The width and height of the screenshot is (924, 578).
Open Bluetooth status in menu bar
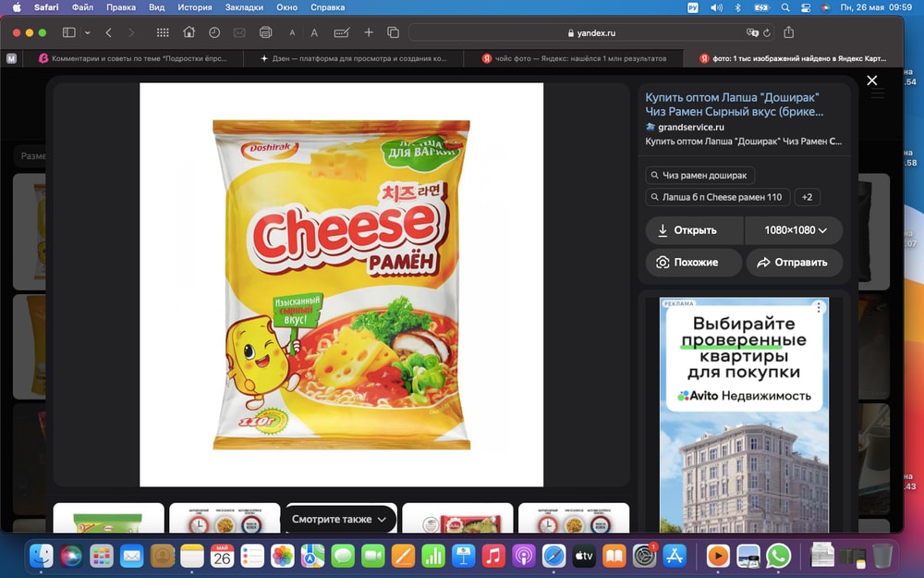pos(737,7)
